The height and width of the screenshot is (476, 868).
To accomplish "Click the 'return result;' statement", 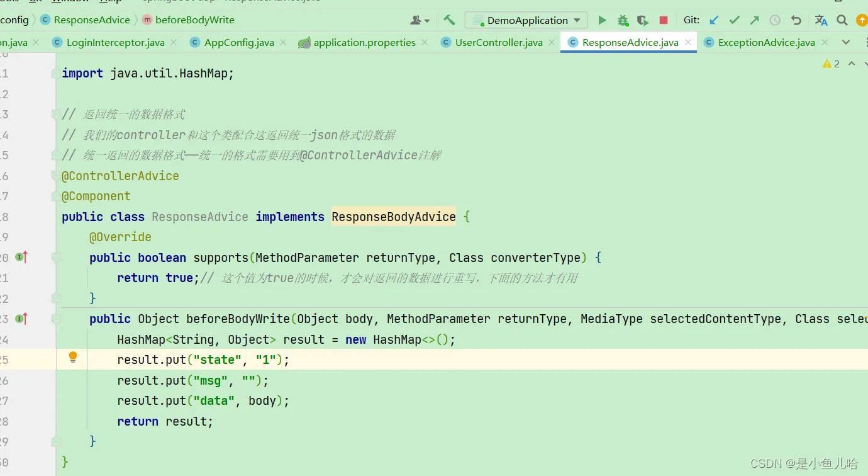I will (165, 421).
